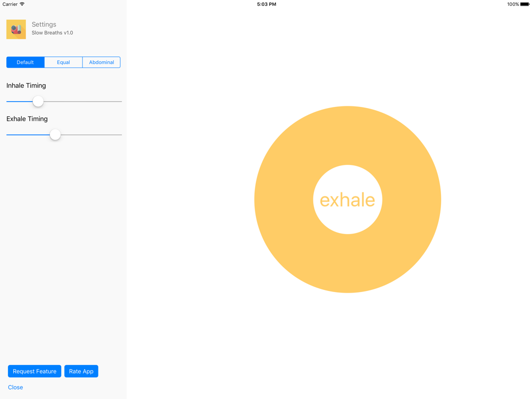Screen dimensions: 532x399
Task: Choose the Abdominal preset
Action: (102, 62)
